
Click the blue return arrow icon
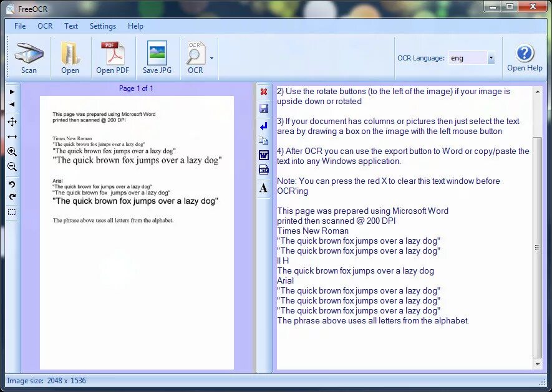coord(264,126)
